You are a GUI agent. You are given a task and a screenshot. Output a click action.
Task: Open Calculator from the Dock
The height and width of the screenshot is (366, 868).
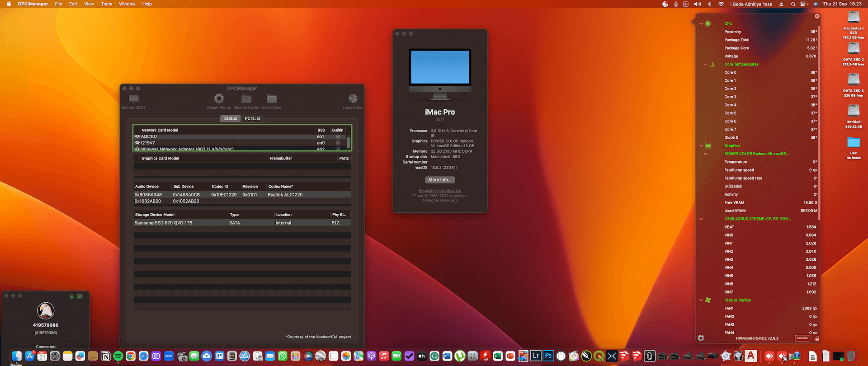click(x=232, y=356)
